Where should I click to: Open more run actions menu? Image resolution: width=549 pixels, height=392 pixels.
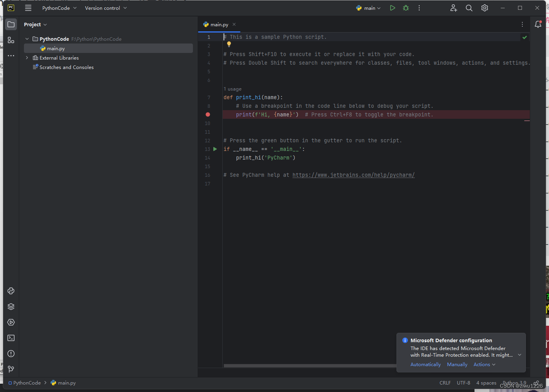[x=419, y=8]
